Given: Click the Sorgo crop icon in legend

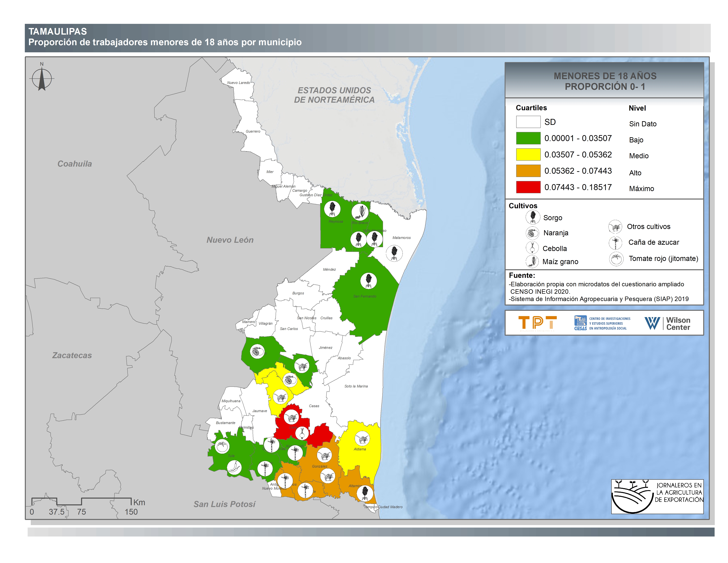Looking at the screenshot, I should [x=533, y=217].
